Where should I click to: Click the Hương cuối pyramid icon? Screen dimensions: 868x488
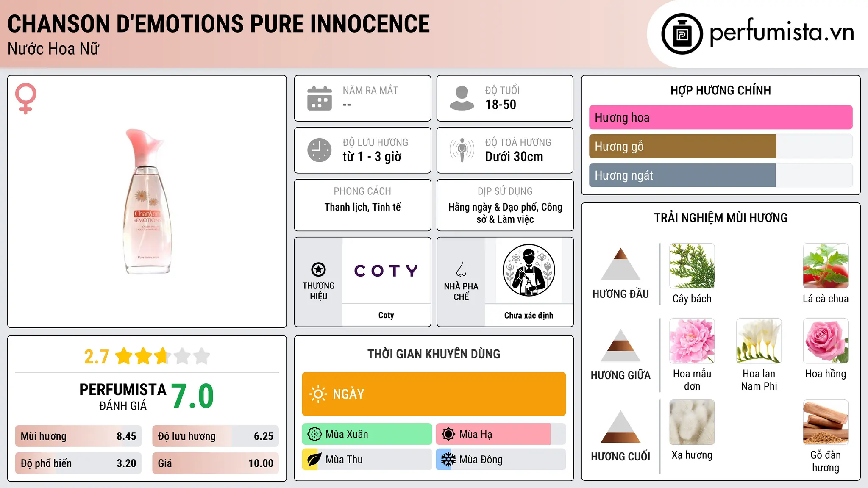(620, 427)
